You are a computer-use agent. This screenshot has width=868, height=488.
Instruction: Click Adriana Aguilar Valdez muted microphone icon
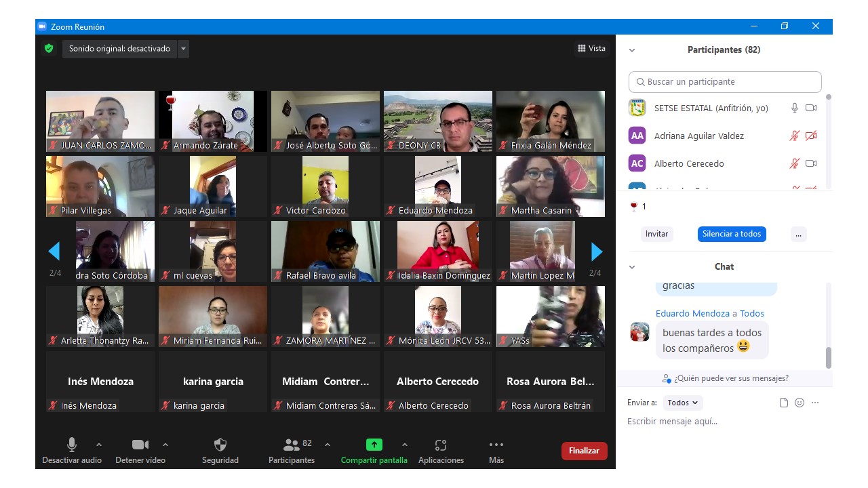[795, 136]
